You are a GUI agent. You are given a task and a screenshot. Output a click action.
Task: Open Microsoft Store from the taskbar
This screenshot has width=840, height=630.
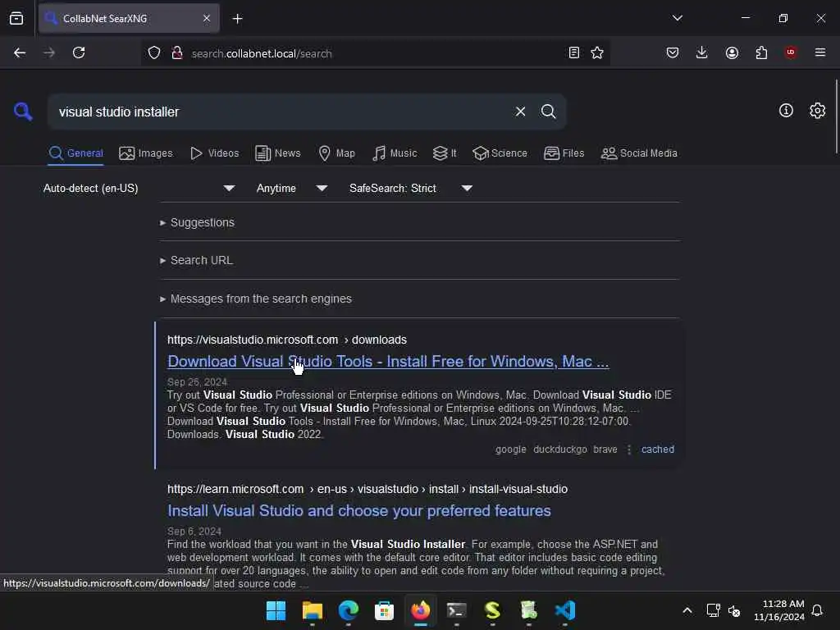click(x=384, y=610)
